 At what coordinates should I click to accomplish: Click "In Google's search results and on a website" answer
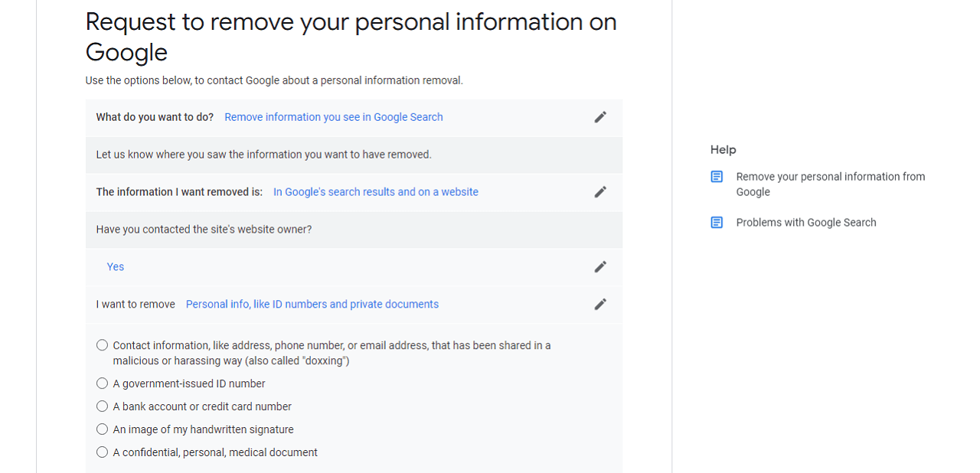click(x=376, y=192)
